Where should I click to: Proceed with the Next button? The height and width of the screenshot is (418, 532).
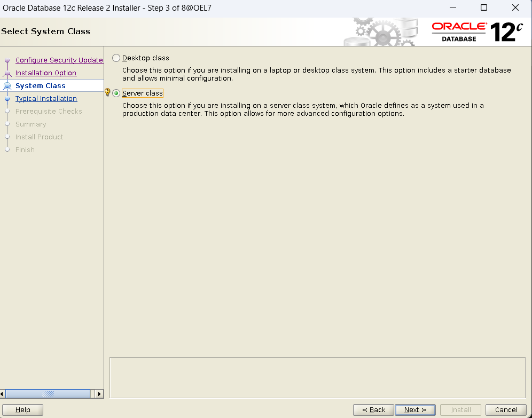click(x=415, y=410)
